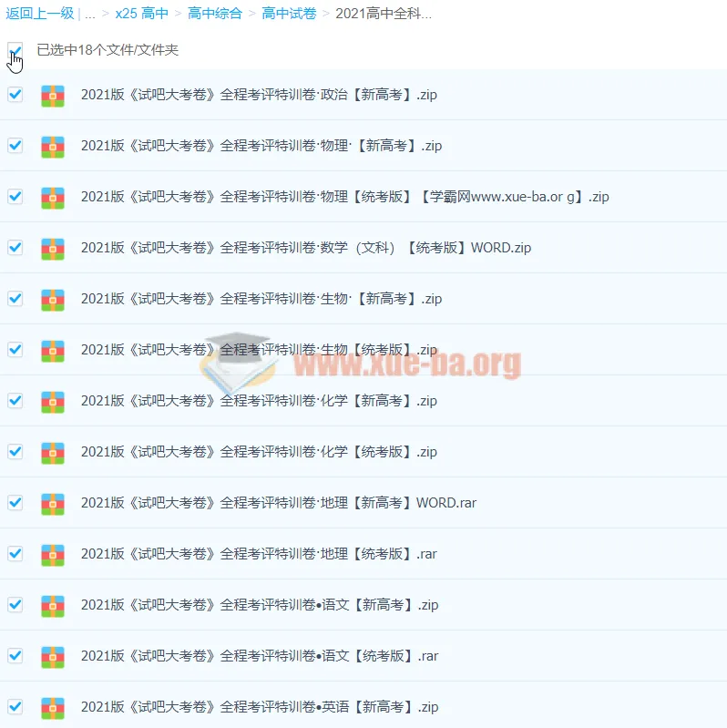Image resolution: width=727 pixels, height=728 pixels.
Task: Open file 全程考评特训卷·物理·【新高考】.zip
Action: point(261,146)
